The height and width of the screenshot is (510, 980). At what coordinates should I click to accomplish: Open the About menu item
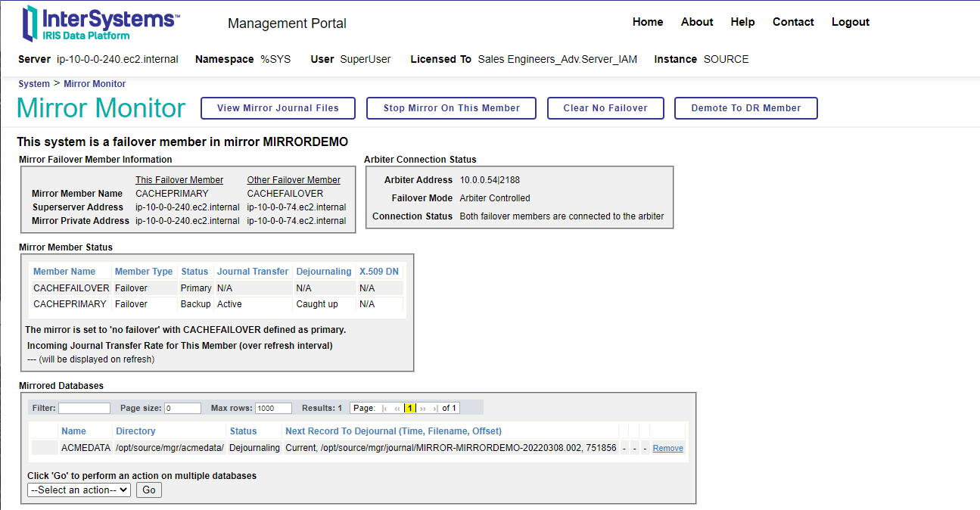[x=696, y=22]
